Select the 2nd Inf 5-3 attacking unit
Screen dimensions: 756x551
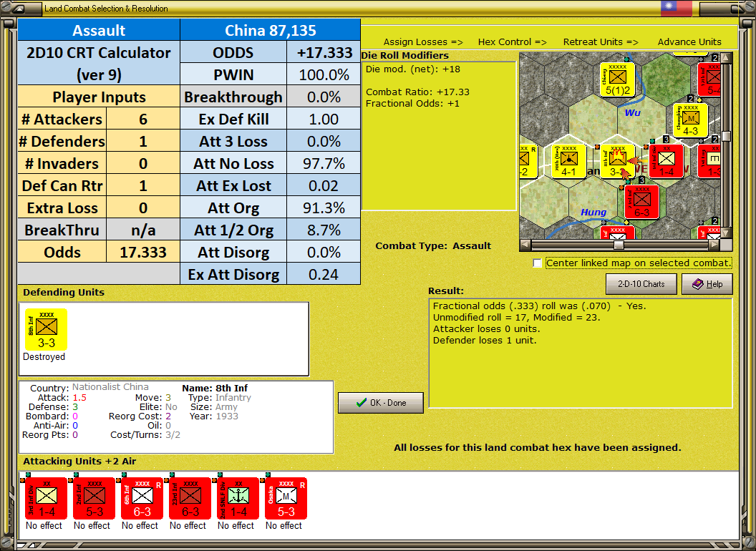pyautogui.click(x=94, y=499)
